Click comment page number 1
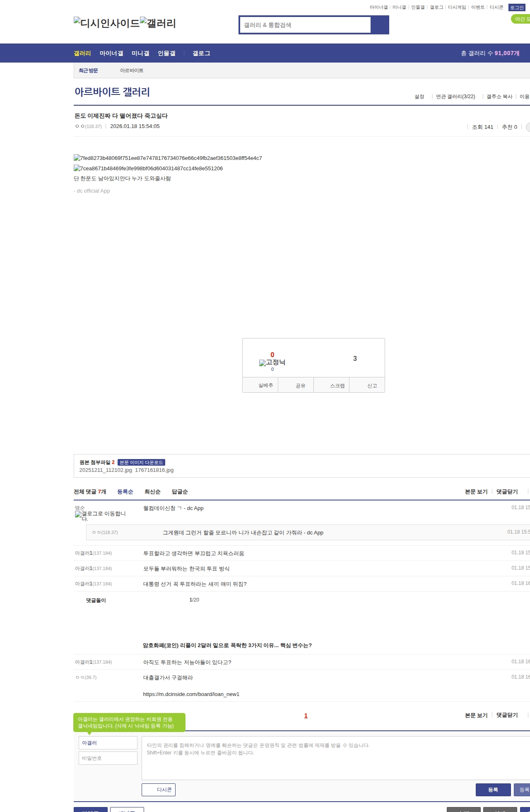 (x=306, y=715)
